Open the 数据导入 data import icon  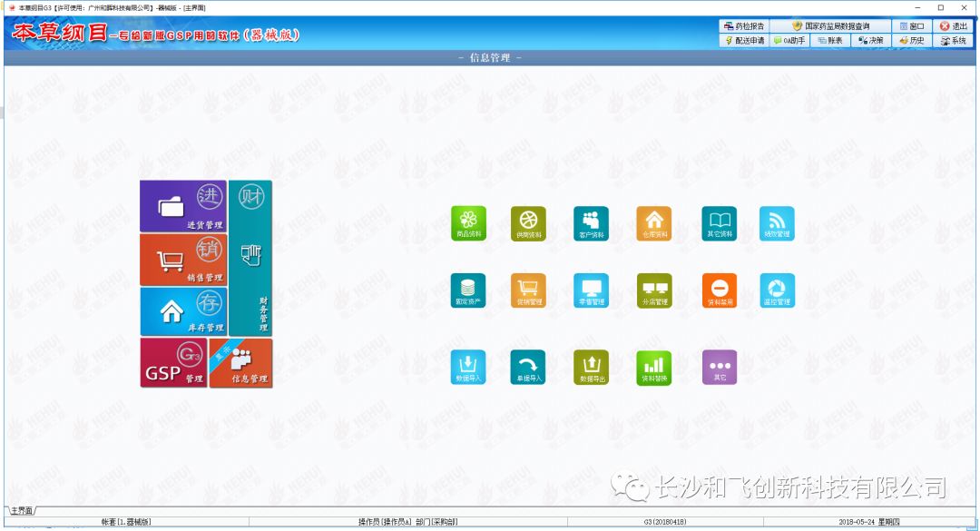(468, 367)
